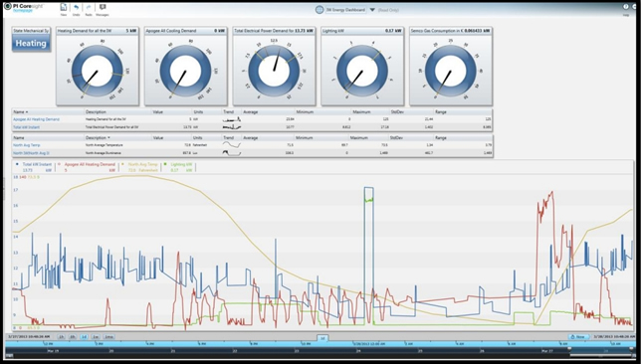Select North Avg Temp legend entry
The height and width of the screenshot is (364, 641).
point(139,167)
